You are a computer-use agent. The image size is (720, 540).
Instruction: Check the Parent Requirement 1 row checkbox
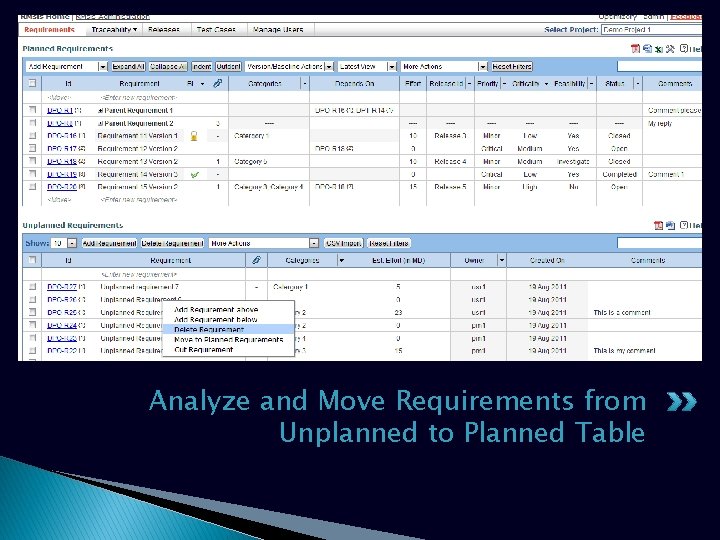click(32, 110)
